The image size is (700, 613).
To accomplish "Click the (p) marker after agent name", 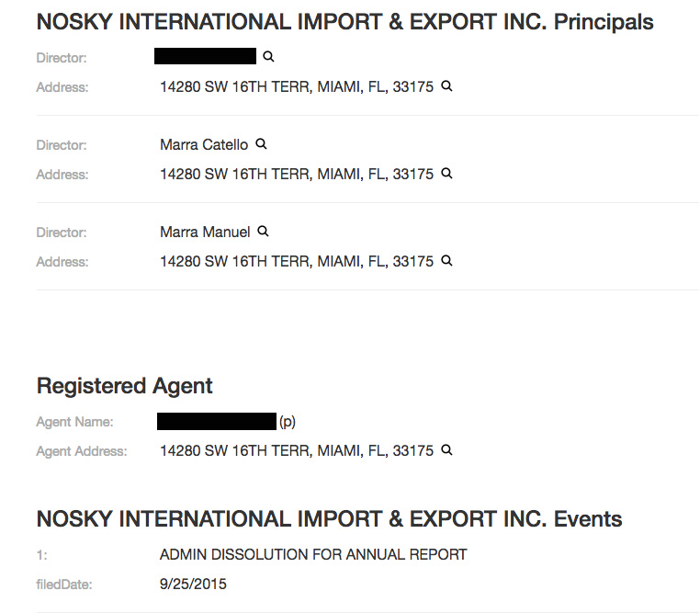I will (x=288, y=422).
